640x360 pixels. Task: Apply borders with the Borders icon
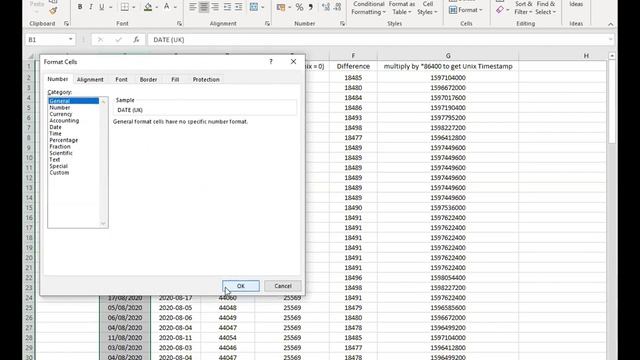coord(125,7)
